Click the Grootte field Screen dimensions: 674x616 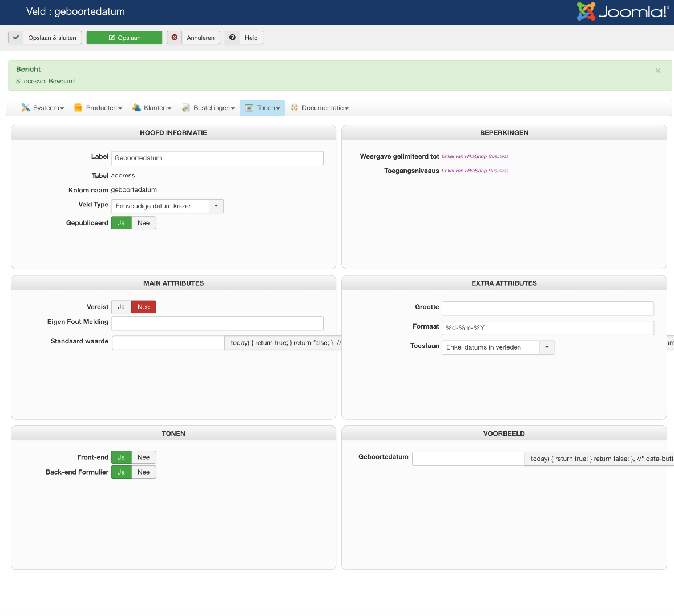(548, 309)
